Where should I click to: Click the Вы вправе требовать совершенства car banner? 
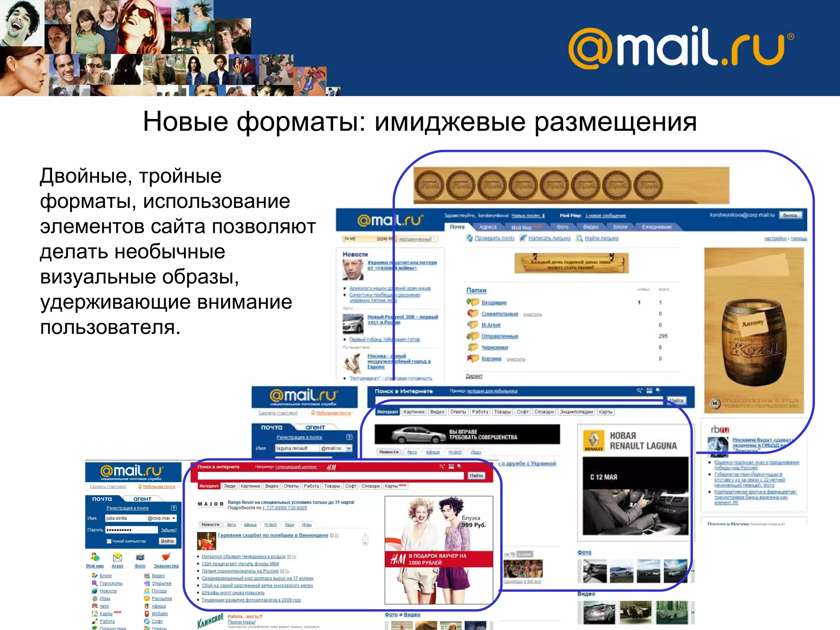tap(467, 434)
